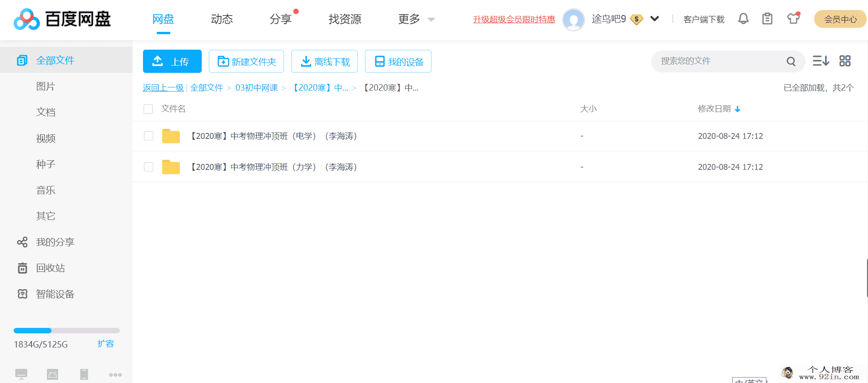Click the 客户端下载 link
Screen dimensions: 868x383
tap(704, 19)
